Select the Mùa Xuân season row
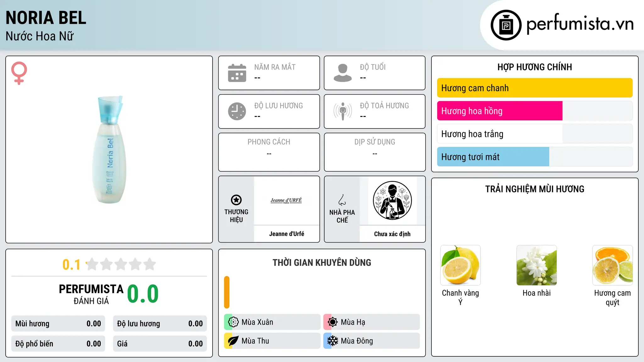 click(x=272, y=322)
